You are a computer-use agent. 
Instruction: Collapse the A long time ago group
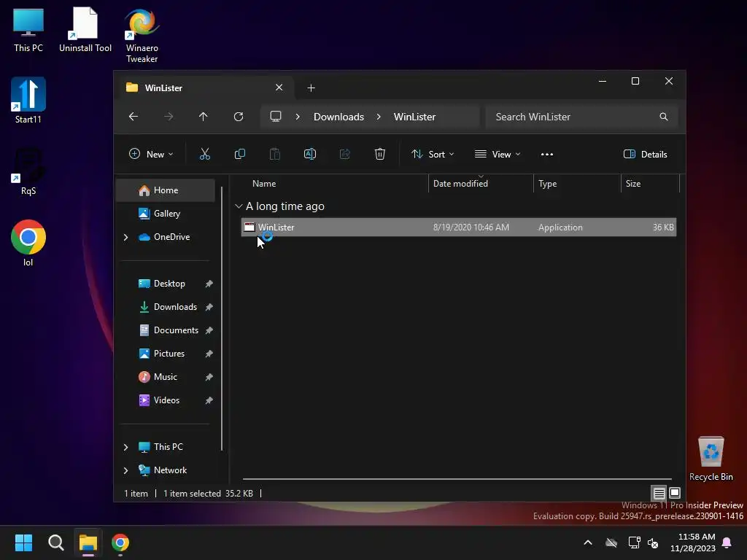click(239, 206)
